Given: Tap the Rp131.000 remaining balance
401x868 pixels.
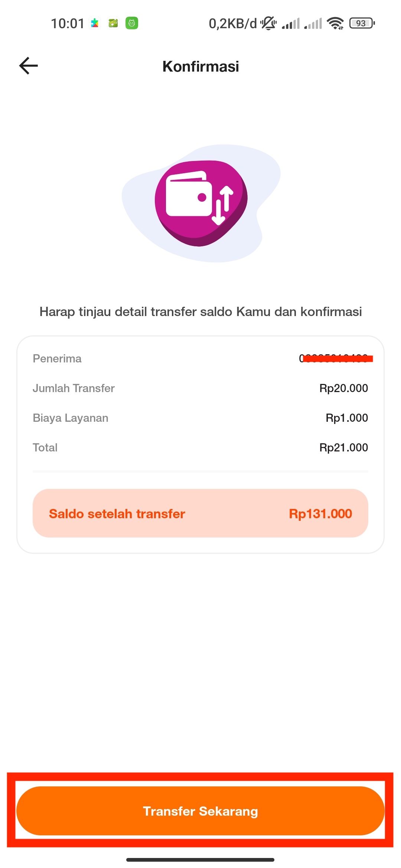Looking at the screenshot, I should pyautogui.click(x=320, y=513).
